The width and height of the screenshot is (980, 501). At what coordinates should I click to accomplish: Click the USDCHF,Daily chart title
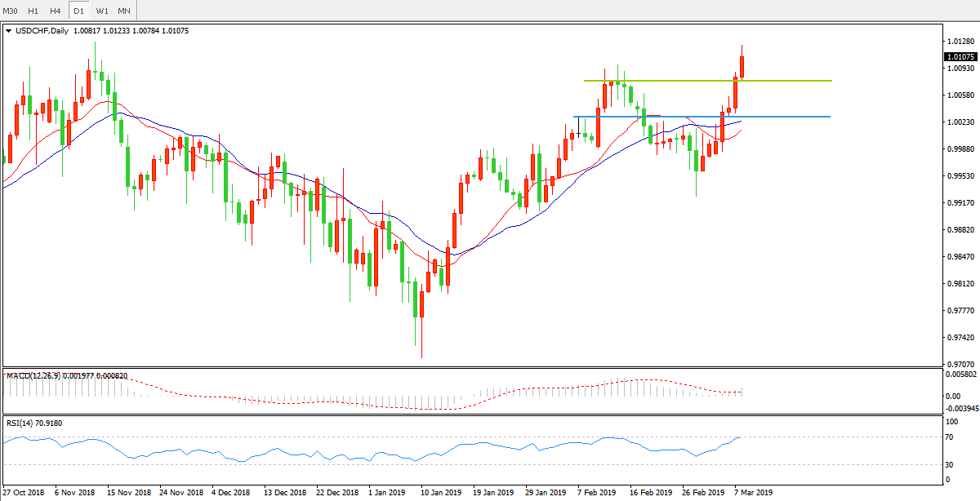click(x=42, y=31)
